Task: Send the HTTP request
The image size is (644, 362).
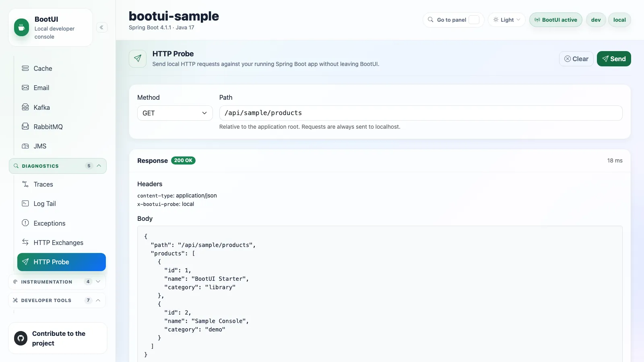Action: pos(614,59)
